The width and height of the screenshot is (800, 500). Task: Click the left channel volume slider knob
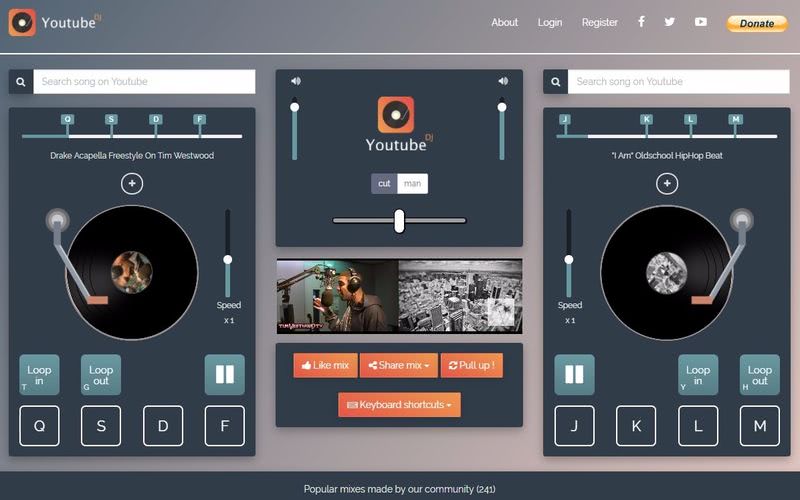click(x=294, y=107)
